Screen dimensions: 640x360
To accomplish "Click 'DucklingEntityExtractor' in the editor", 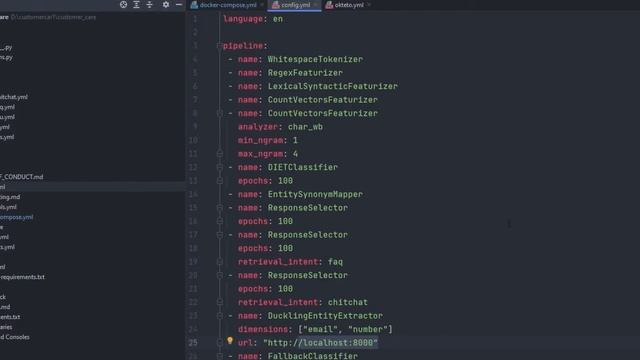I will [325, 316].
